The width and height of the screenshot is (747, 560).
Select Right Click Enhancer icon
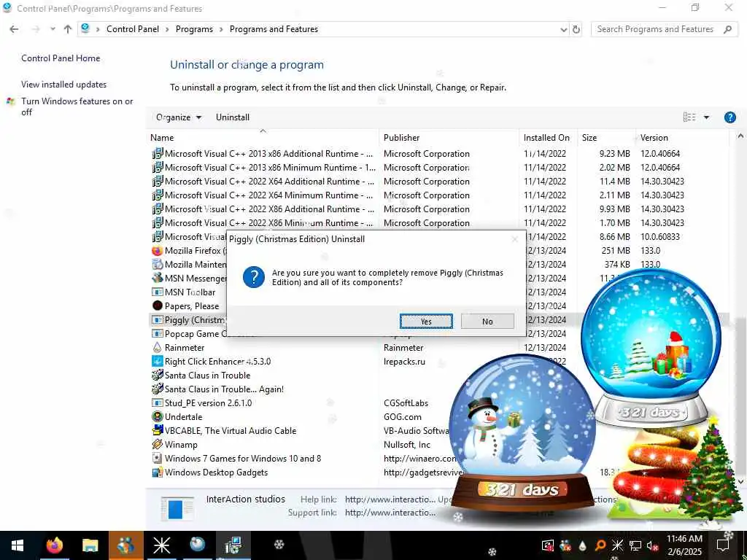click(x=158, y=362)
